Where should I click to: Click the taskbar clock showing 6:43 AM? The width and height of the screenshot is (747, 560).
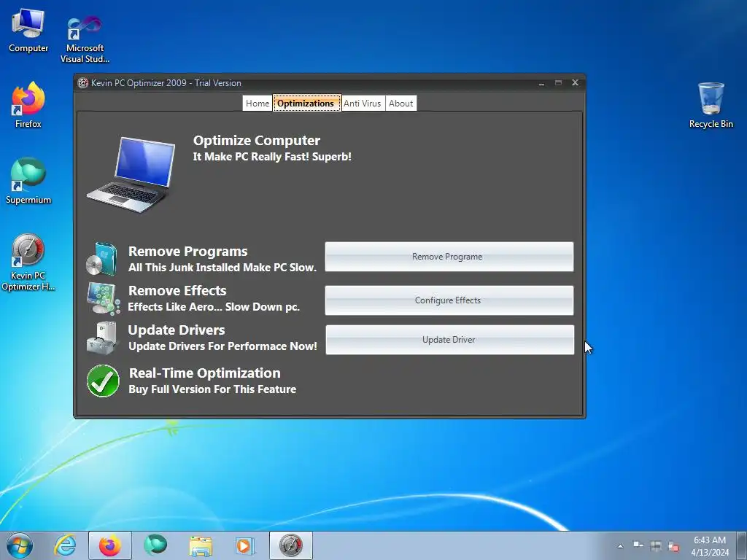point(710,546)
